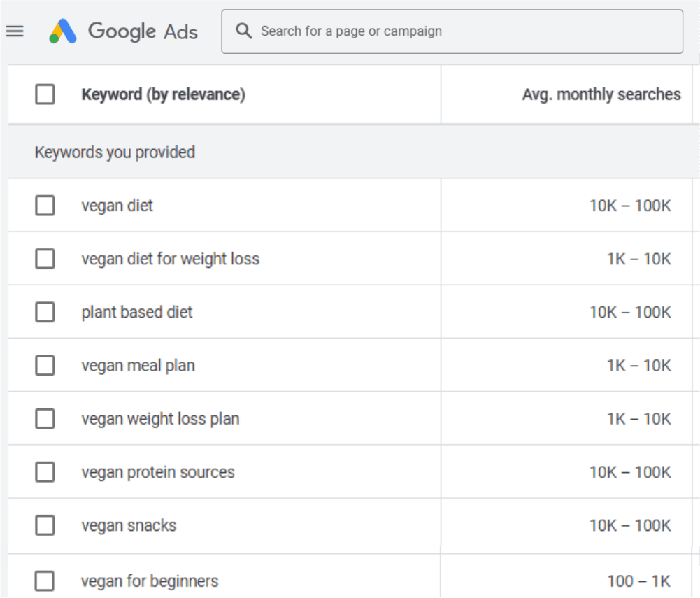Mark the vegan weight loss plan checkbox
The width and height of the screenshot is (700, 598).
point(45,419)
